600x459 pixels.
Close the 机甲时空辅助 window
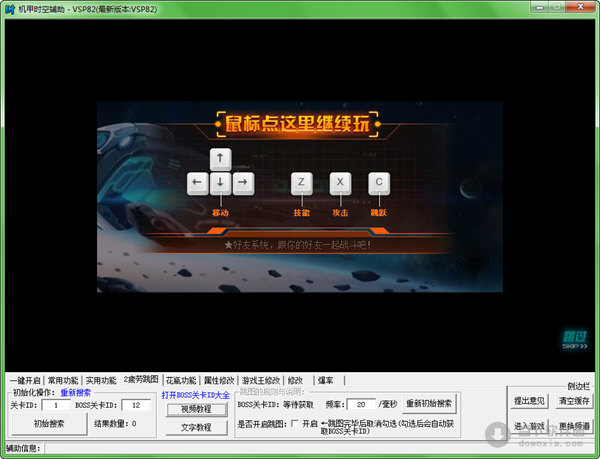[x=580, y=7]
